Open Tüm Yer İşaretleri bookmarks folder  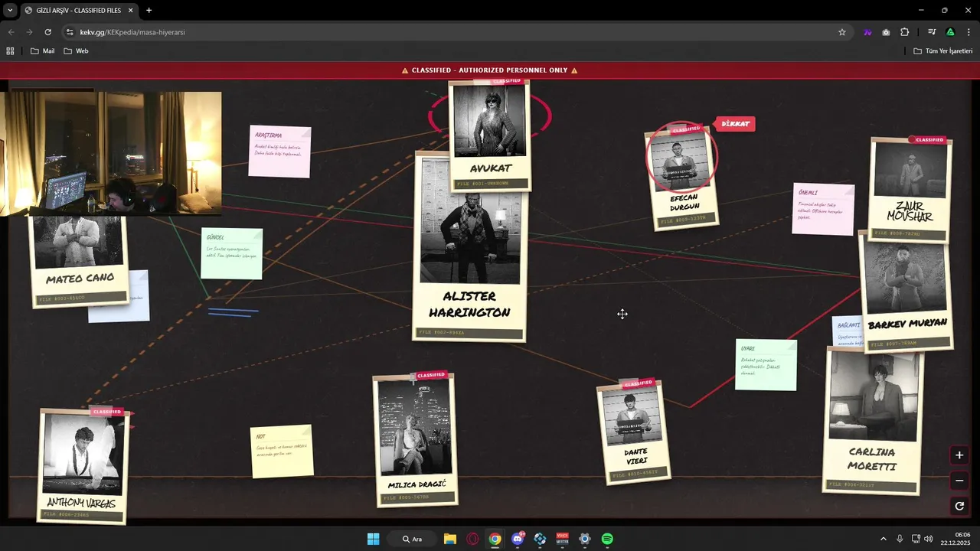coord(942,51)
